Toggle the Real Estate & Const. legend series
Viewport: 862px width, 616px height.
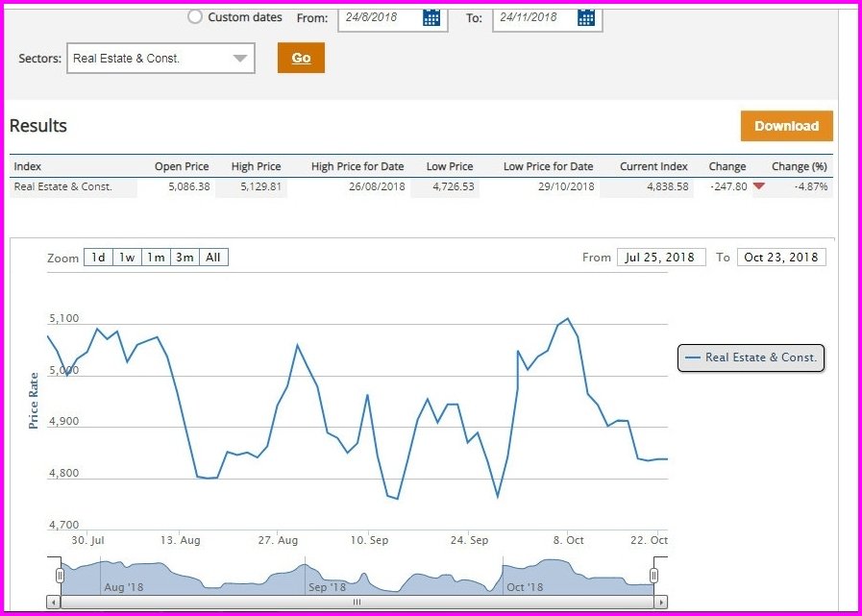tap(751, 357)
